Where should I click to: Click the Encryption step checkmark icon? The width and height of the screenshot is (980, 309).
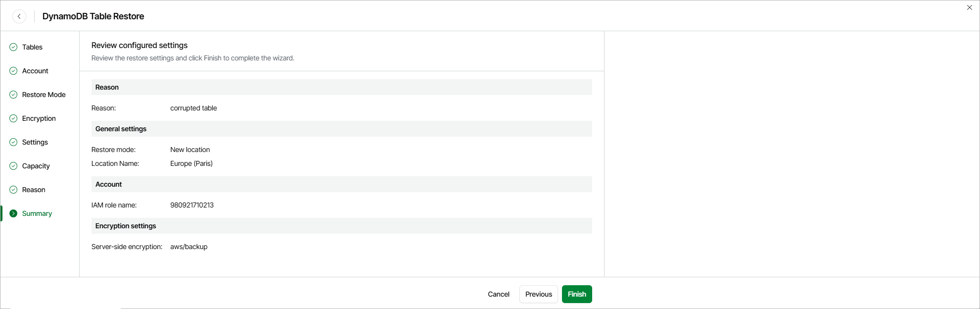click(x=13, y=118)
